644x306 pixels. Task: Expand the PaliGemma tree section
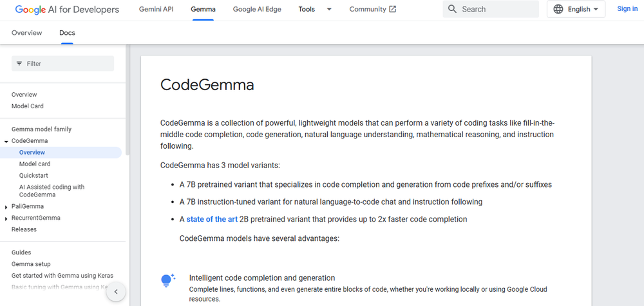point(6,207)
